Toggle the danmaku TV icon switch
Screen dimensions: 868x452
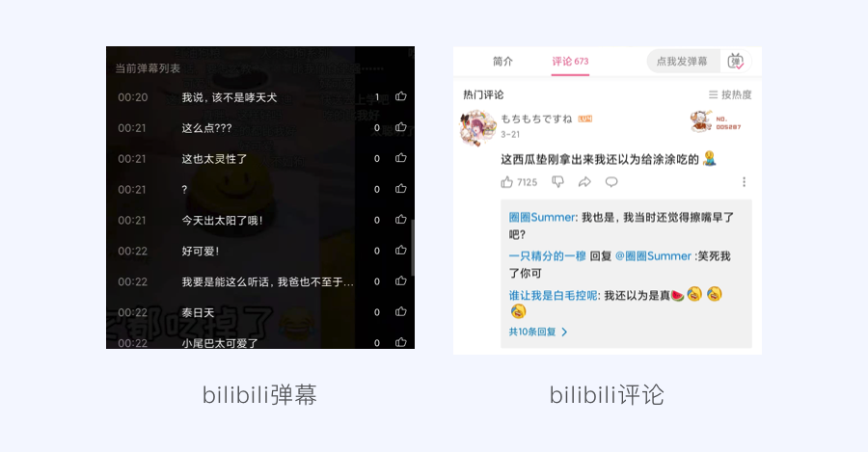736,62
